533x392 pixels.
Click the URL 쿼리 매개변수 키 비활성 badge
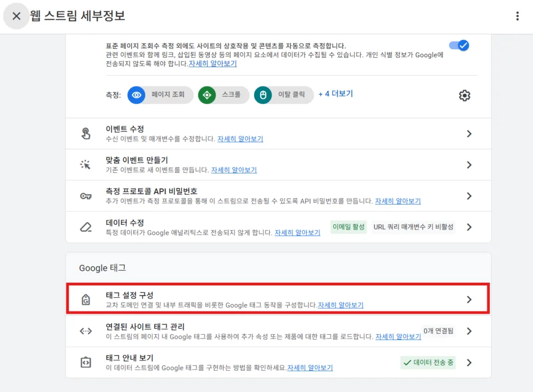pos(413,227)
